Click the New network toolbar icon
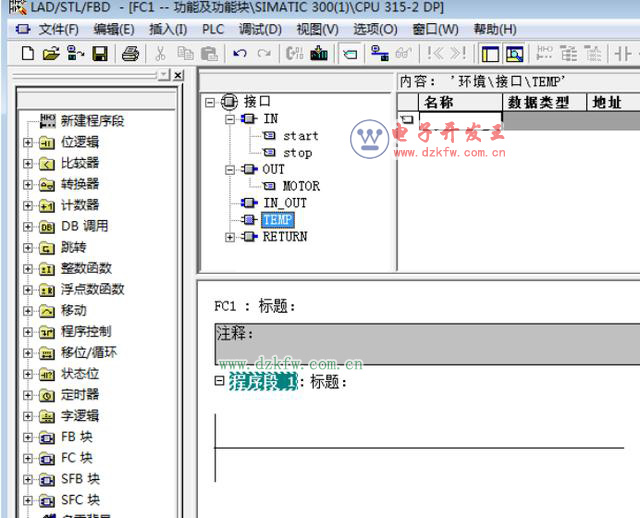The height and width of the screenshot is (518, 640). [x=544, y=53]
